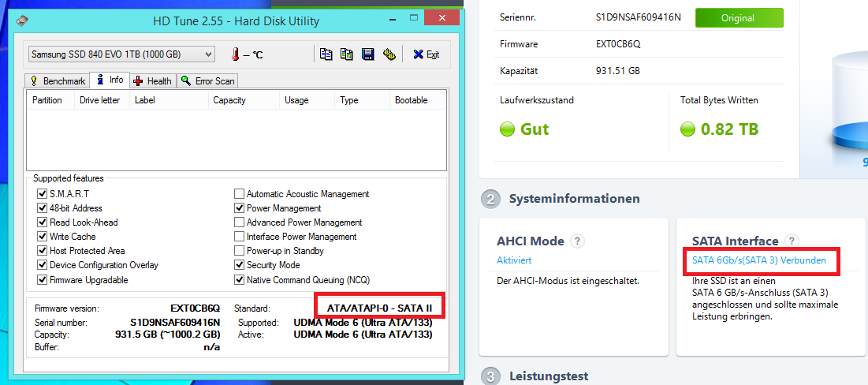Viewport: 868px width, 385px height.
Task: Click the SATA Interface help question mark
Action: pyautogui.click(x=792, y=241)
